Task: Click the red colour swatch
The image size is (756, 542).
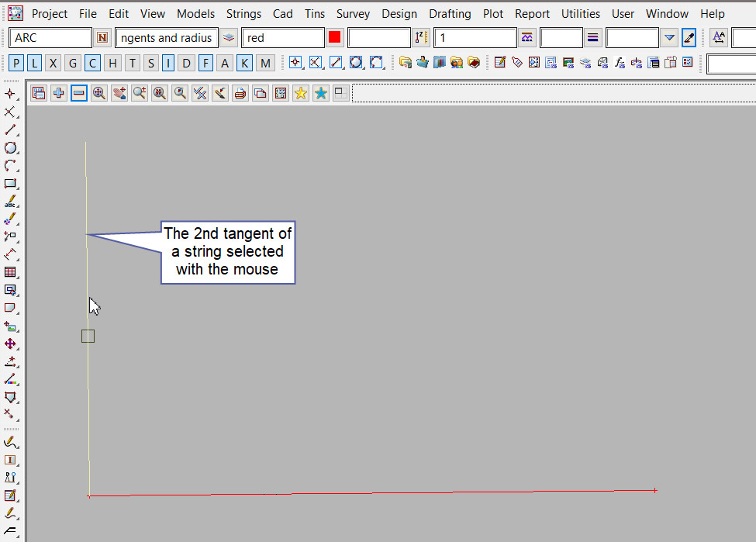Action: coord(334,38)
